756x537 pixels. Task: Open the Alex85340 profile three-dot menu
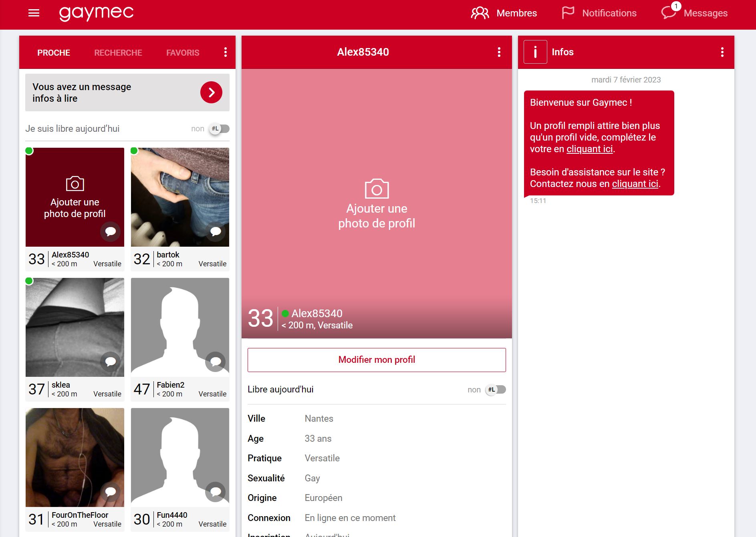pos(499,52)
